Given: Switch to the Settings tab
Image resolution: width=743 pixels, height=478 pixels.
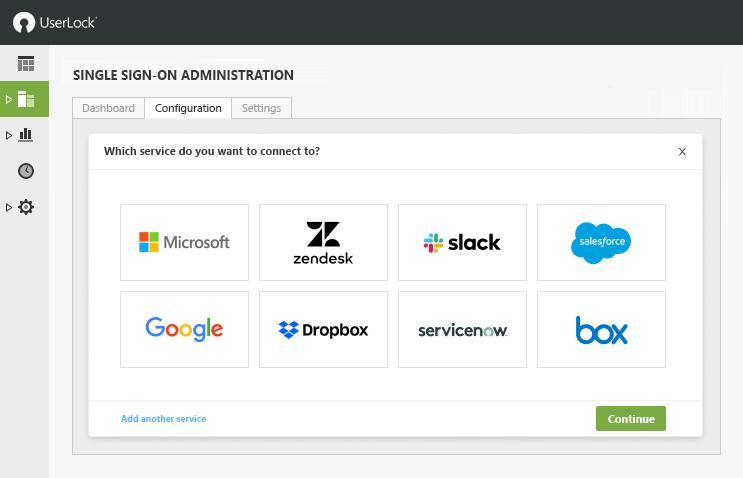Looking at the screenshot, I should pyautogui.click(x=261, y=108).
